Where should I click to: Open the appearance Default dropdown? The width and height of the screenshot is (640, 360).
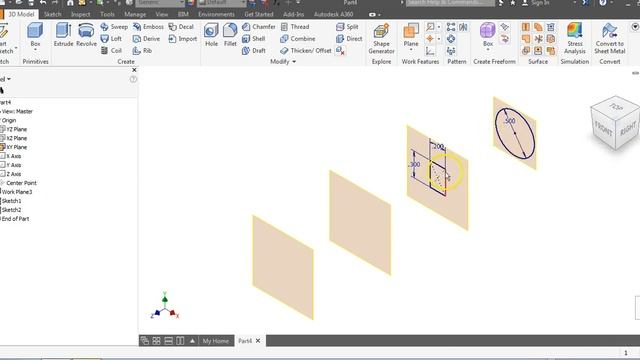click(x=222, y=3)
